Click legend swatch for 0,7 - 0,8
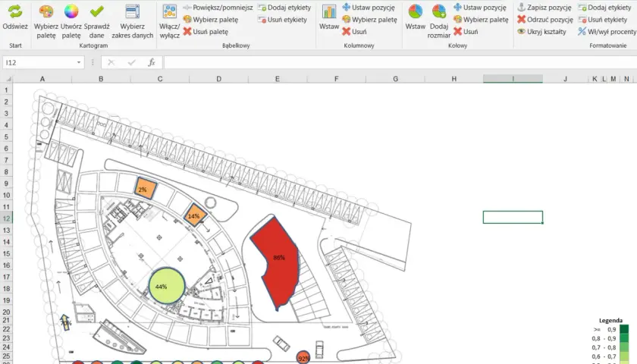This screenshot has width=637, height=364. point(624,347)
